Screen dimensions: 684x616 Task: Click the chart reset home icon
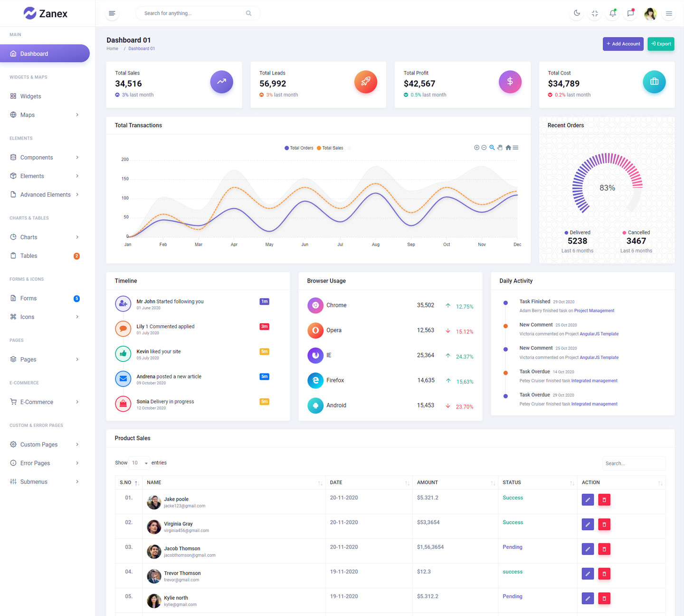tap(508, 148)
